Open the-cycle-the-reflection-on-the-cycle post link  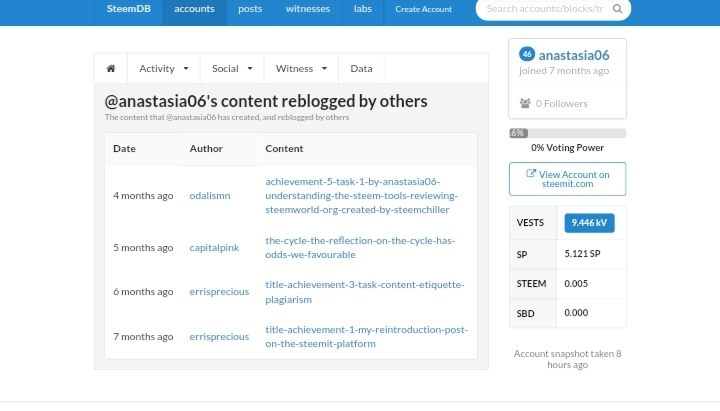[x=360, y=248]
